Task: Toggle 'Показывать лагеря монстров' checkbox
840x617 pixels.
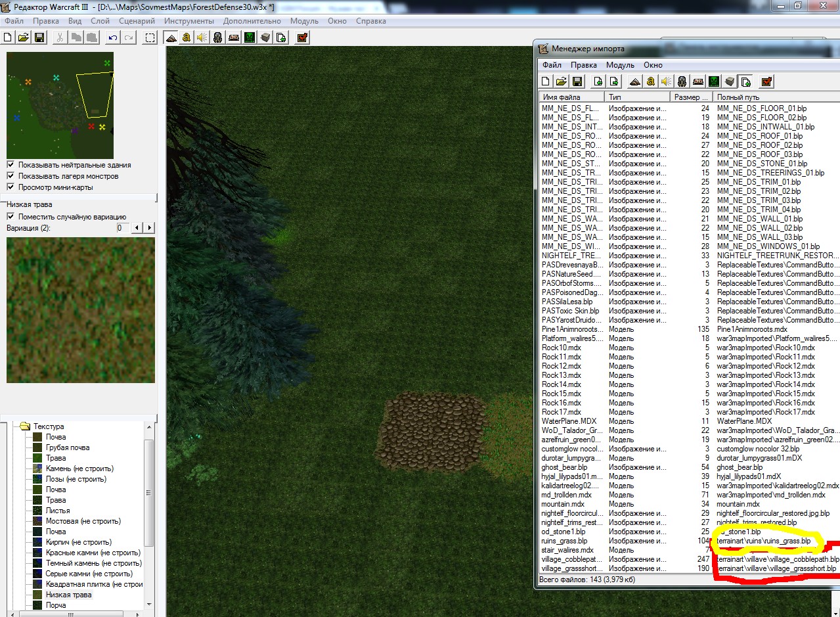Action: point(11,176)
